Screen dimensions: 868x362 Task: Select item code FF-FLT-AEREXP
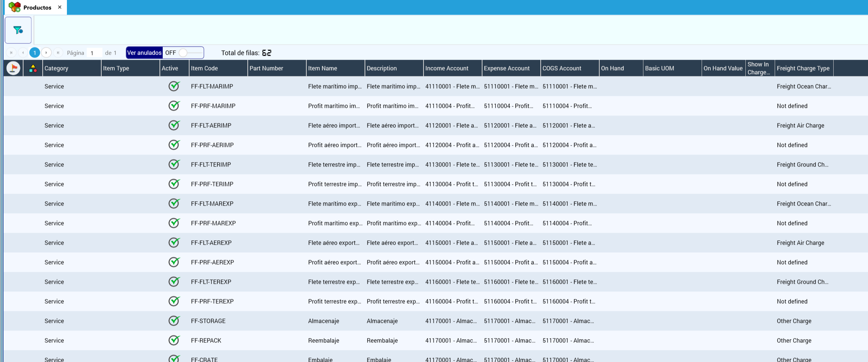(211, 243)
